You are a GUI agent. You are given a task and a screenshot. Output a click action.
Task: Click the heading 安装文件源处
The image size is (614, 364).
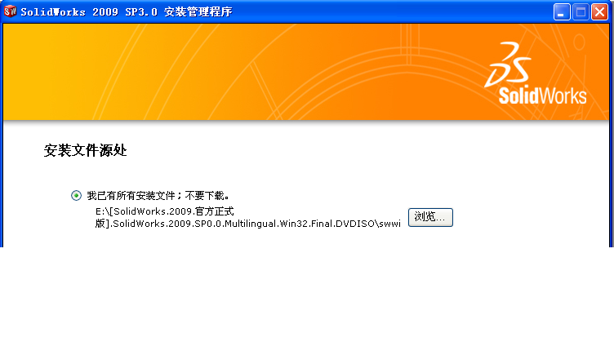coord(86,150)
